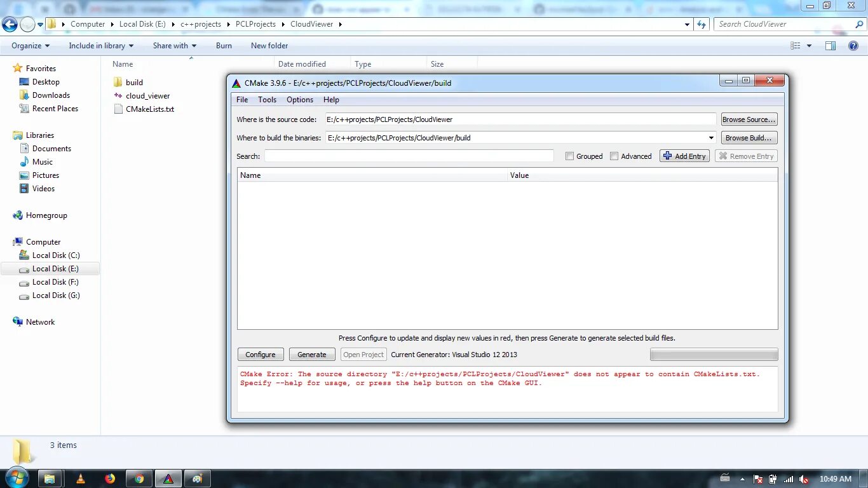
Task: Click the Explorer address bar refresh icon
Action: (x=702, y=24)
